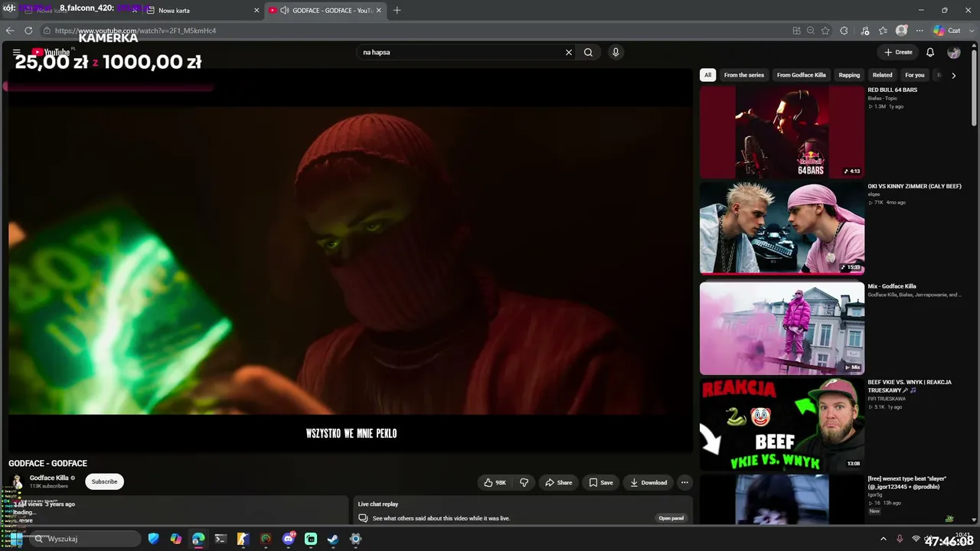The image size is (980, 551).
Task: Select the All filter chip
Action: [x=707, y=75]
